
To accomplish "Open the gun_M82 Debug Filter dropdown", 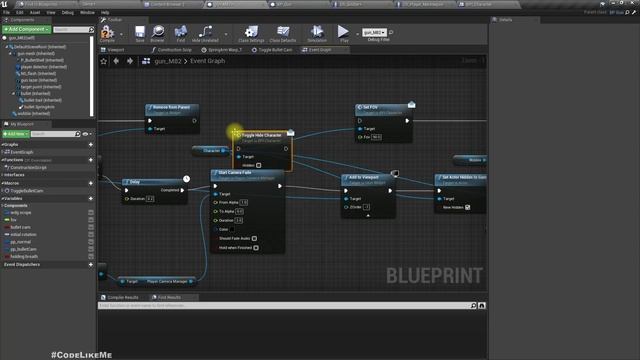I will pyautogui.click(x=374, y=32).
